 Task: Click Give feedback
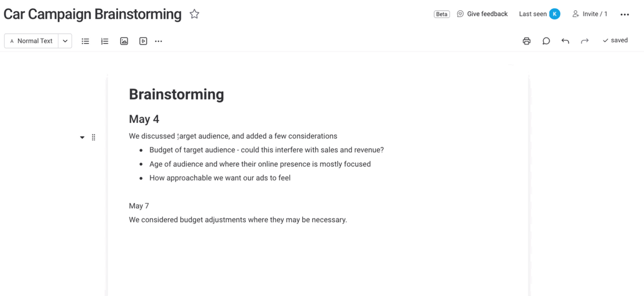coord(482,14)
